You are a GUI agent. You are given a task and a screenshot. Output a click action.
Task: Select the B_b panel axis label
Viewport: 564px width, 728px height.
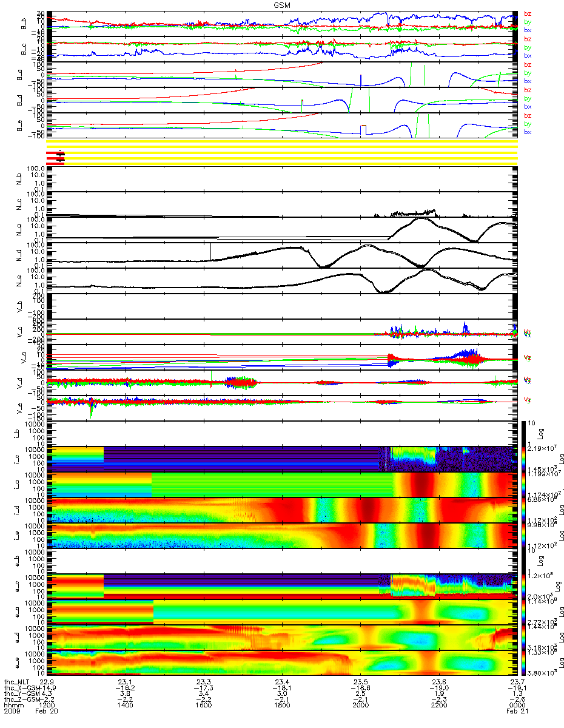pyautogui.click(x=24, y=24)
